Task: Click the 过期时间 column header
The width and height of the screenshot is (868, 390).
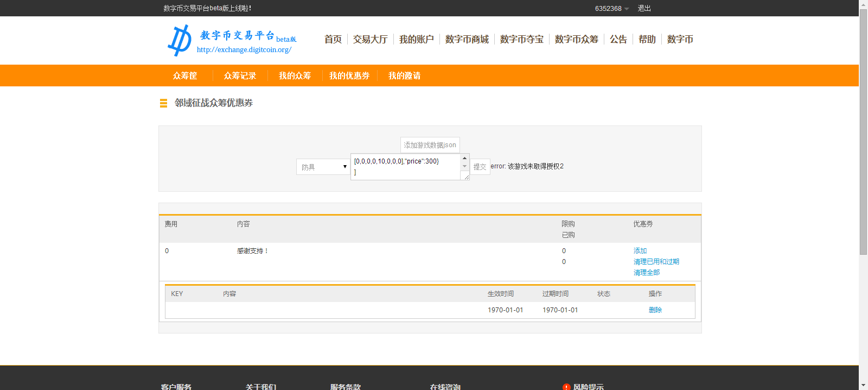Action: (556, 294)
